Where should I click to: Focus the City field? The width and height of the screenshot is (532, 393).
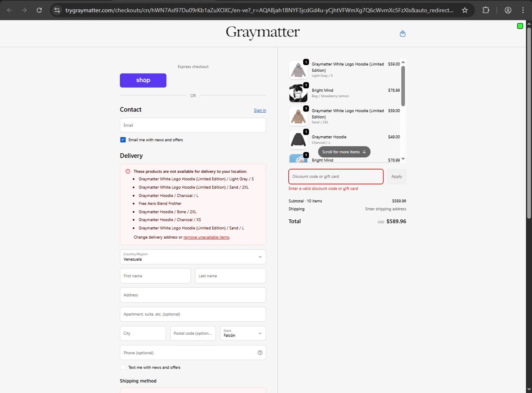(143, 333)
